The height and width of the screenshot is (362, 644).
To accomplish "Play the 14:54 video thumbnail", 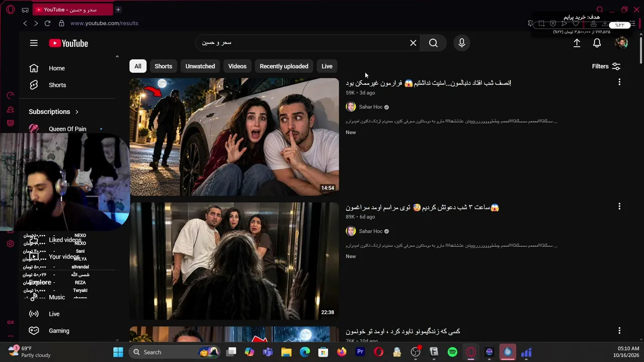I will click(x=234, y=137).
